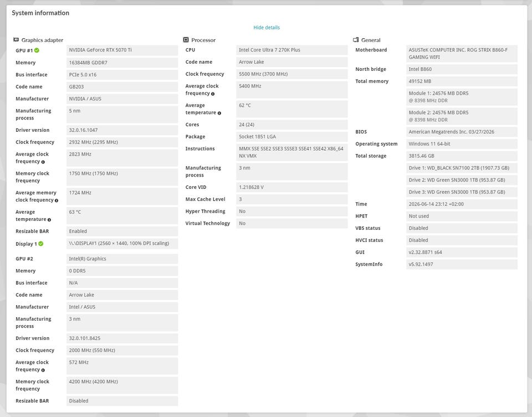Select the Driver version 32.0.16.1047 field
This screenshot has width=532, height=417.
(122, 130)
